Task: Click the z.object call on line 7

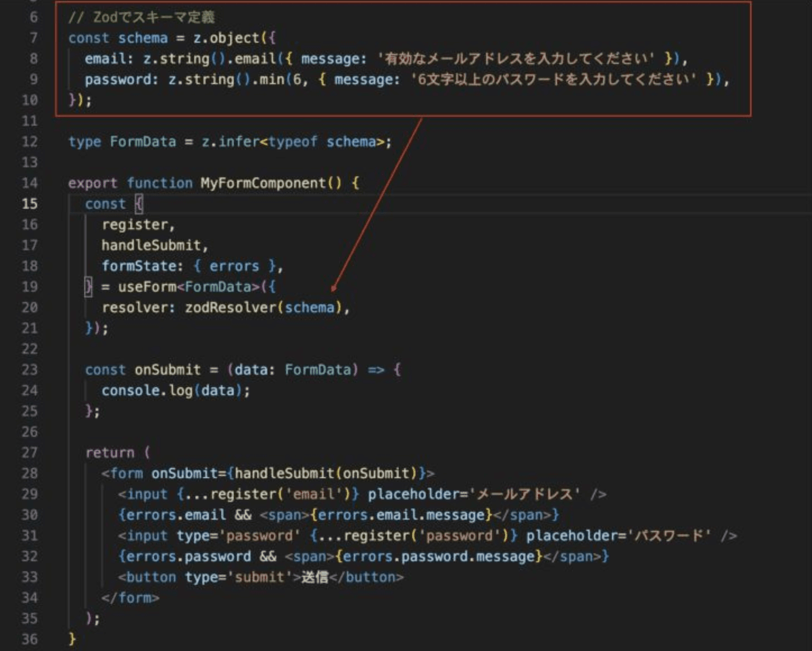Action: (x=226, y=38)
